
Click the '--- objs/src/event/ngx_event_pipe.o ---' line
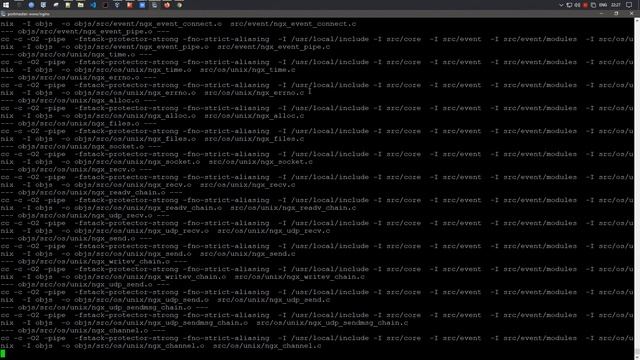coord(85,31)
